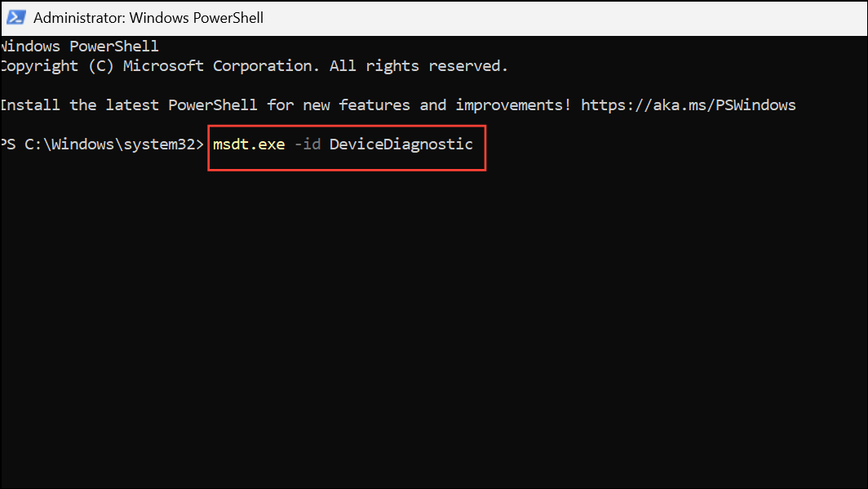This screenshot has width=868, height=489.
Task: Click the word 'latest' in the install message
Action: (x=132, y=105)
